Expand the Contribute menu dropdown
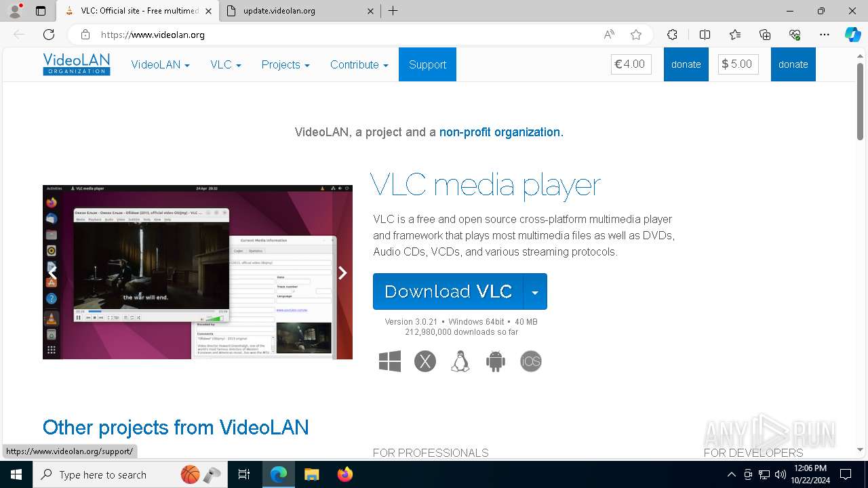 click(x=359, y=64)
